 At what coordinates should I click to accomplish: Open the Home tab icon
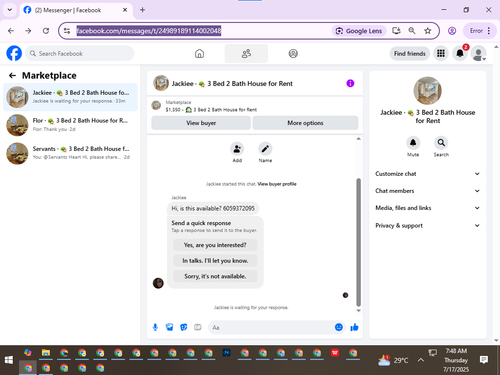(199, 53)
